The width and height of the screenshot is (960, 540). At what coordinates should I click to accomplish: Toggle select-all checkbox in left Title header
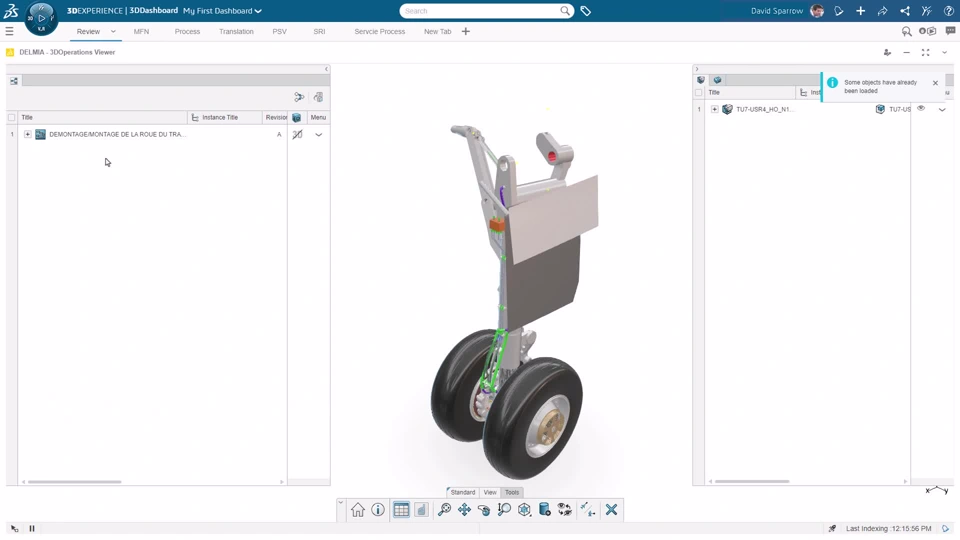click(x=12, y=118)
